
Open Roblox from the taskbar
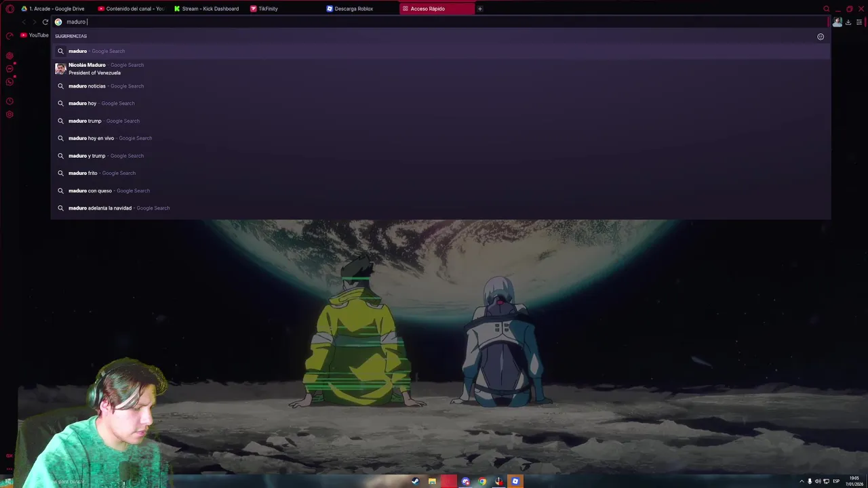[515, 481]
